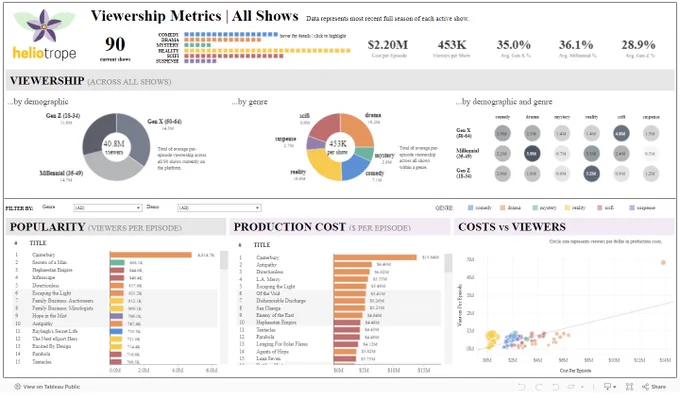
Task: Click the REALITY row in show-count bar
Action: [267, 51]
